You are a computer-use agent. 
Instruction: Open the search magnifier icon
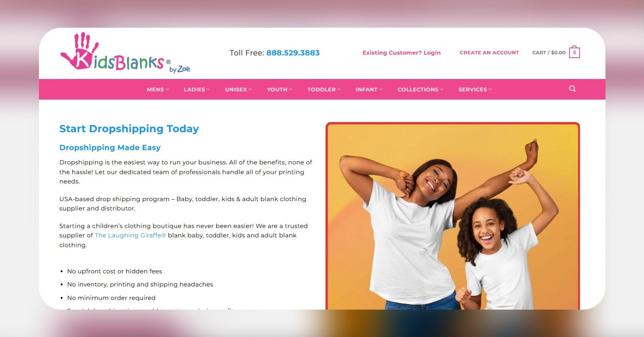coord(572,89)
